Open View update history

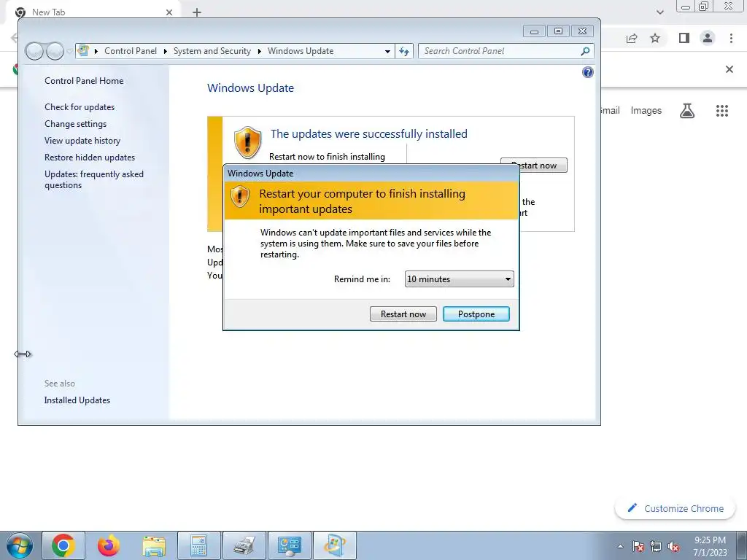click(x=82, y=141)
